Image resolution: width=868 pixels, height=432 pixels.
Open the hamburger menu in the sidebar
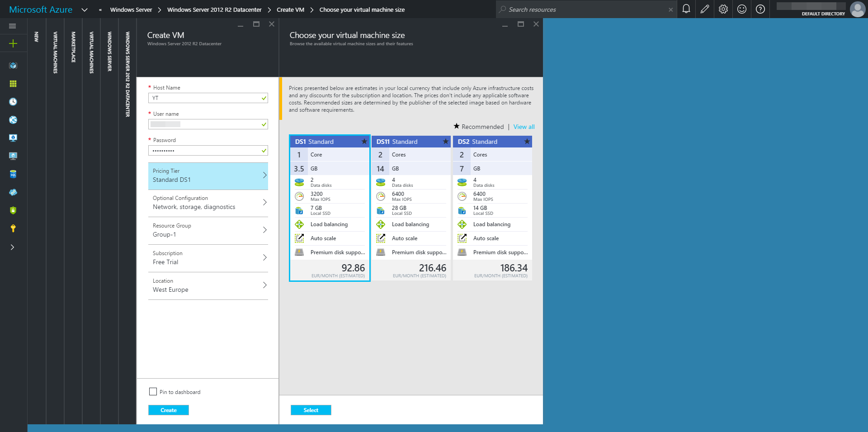13,26
